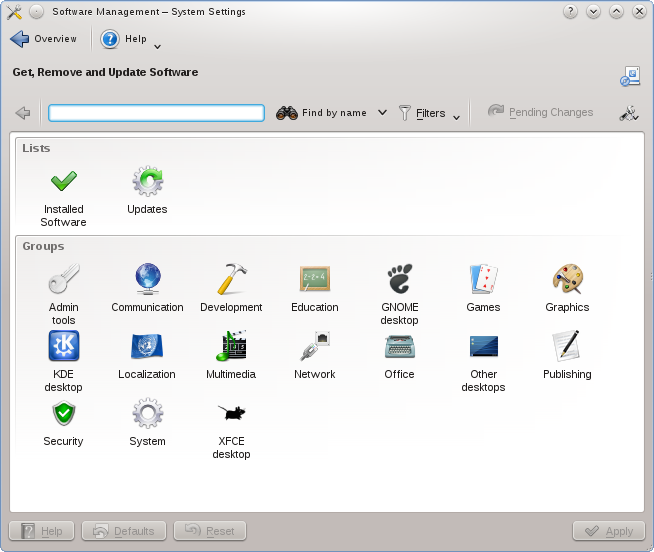Click the software module icon beside the heading
Viewport: 654px width, 552px height.
[630, 76]
